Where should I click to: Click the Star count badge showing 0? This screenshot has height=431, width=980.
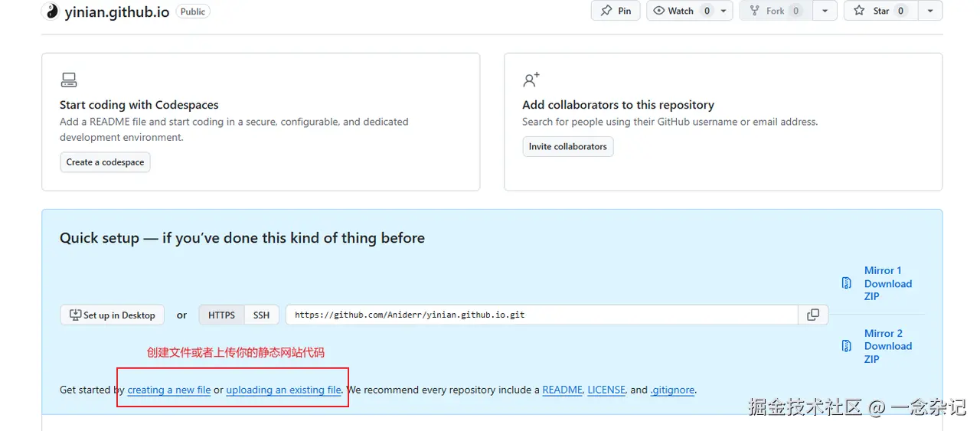pos(901,11)
